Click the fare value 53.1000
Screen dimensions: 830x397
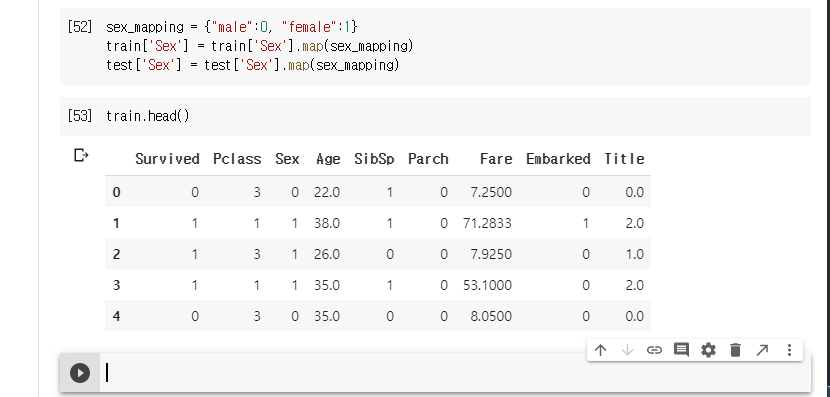point(487,286)
